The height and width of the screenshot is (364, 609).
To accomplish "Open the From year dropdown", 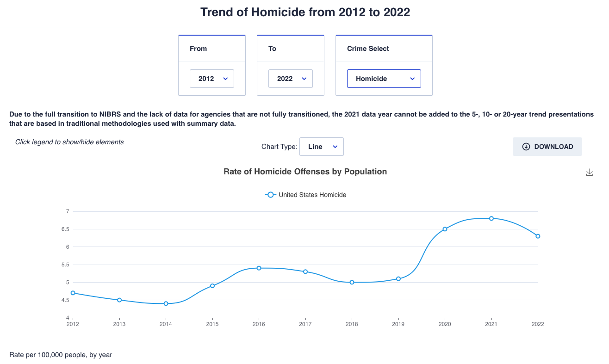I will pyautogui.click(x=212, y=79).
